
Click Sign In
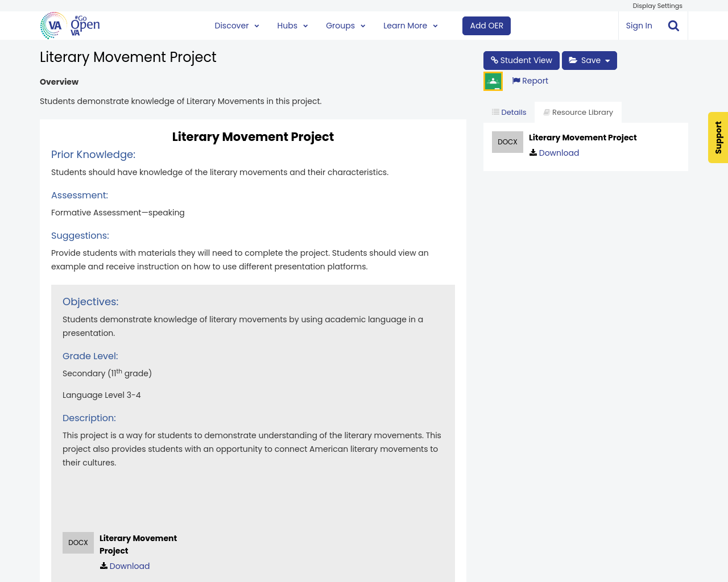pos(639,25)
